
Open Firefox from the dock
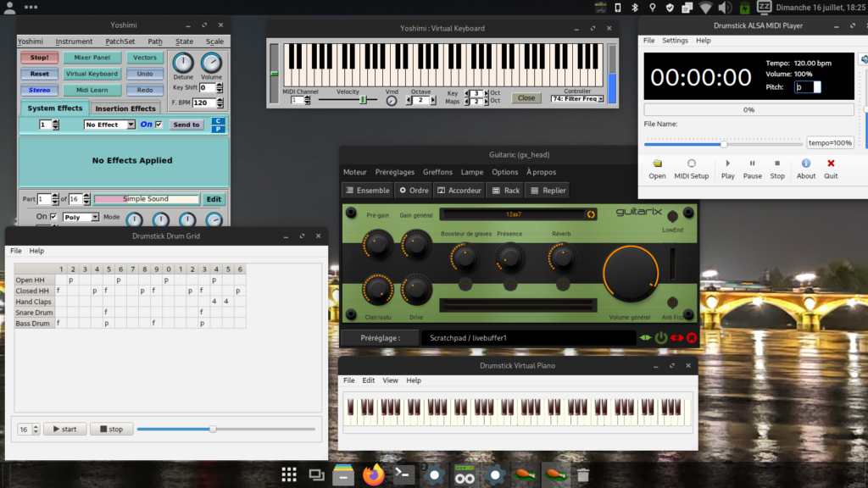[x=372, y=475]
